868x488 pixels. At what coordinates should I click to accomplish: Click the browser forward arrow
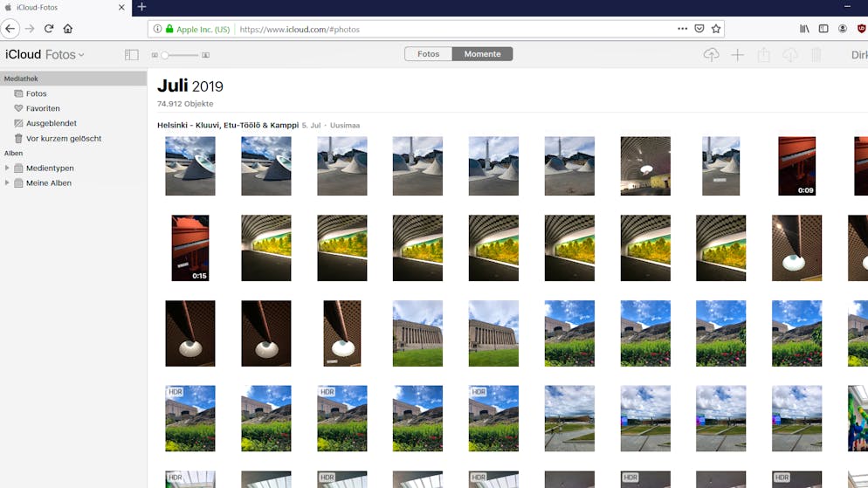click(30, 29)
